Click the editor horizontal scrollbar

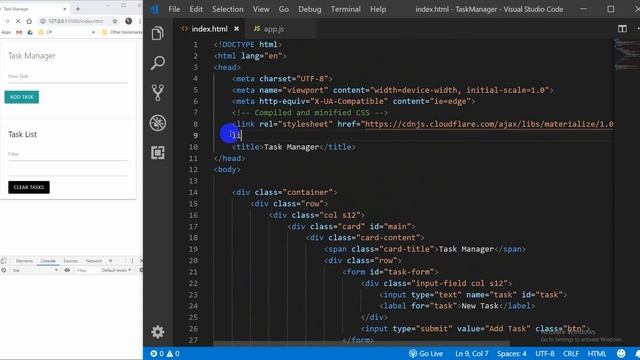tap(361, 344)
